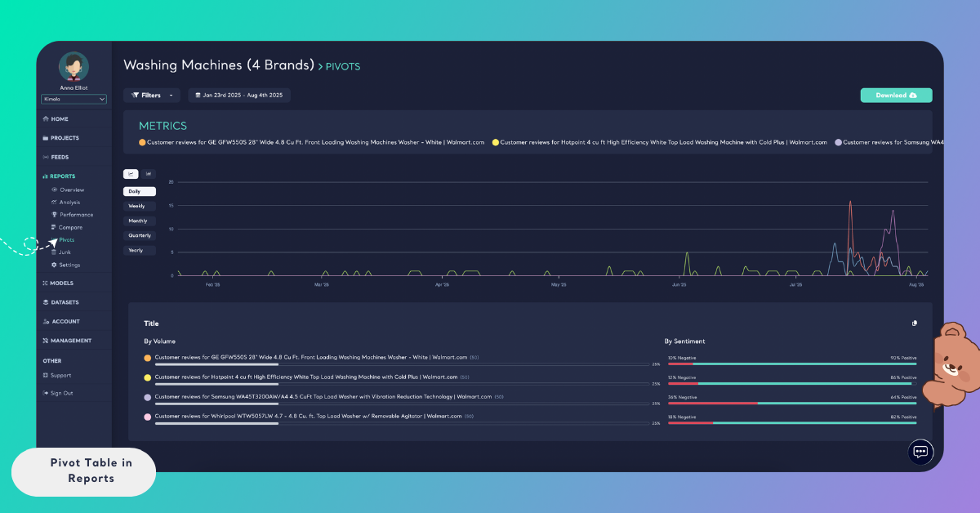
Task: Click the Feb '25 axis label
Action: (x=212, y=285)
